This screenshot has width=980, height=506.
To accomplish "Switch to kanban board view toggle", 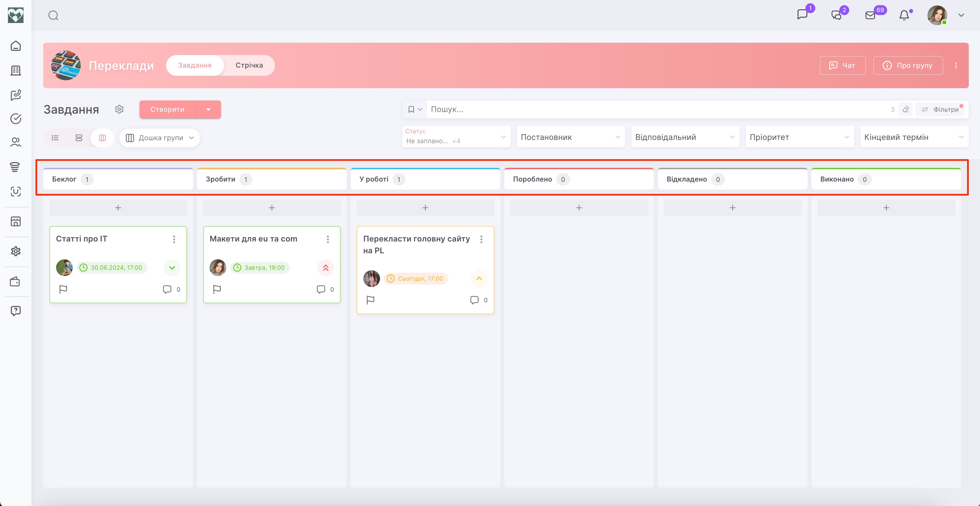I will click(x=102, y=138).
